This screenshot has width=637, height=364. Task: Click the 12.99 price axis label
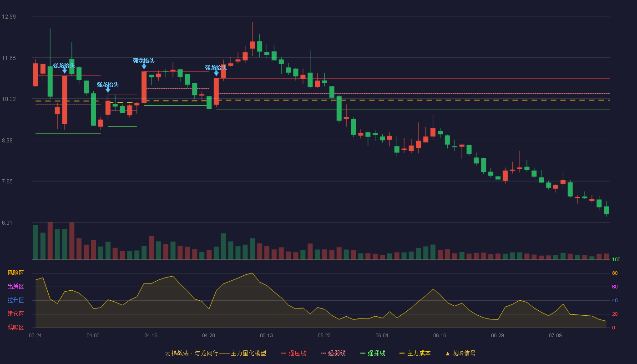tap(9, 17)
